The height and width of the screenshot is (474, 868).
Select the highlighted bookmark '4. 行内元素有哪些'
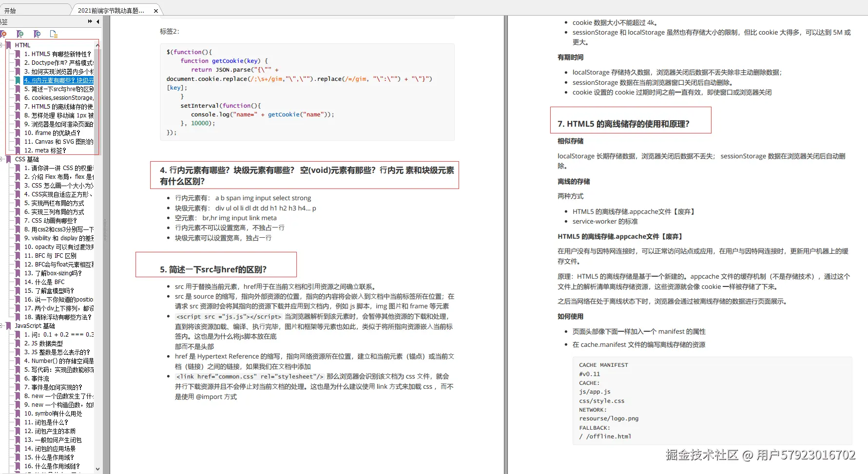pyautogui.click(x=58, y=80)
